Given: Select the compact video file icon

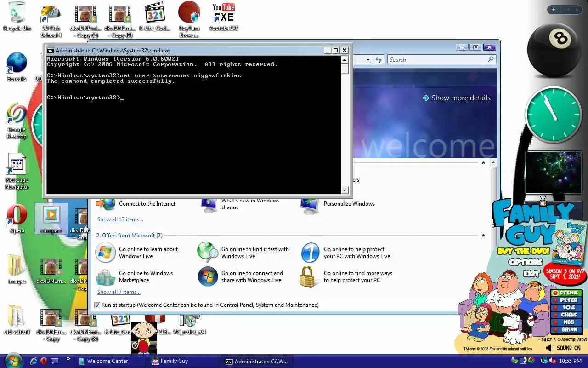Looking at the screenshot, I should coord(51,218).
